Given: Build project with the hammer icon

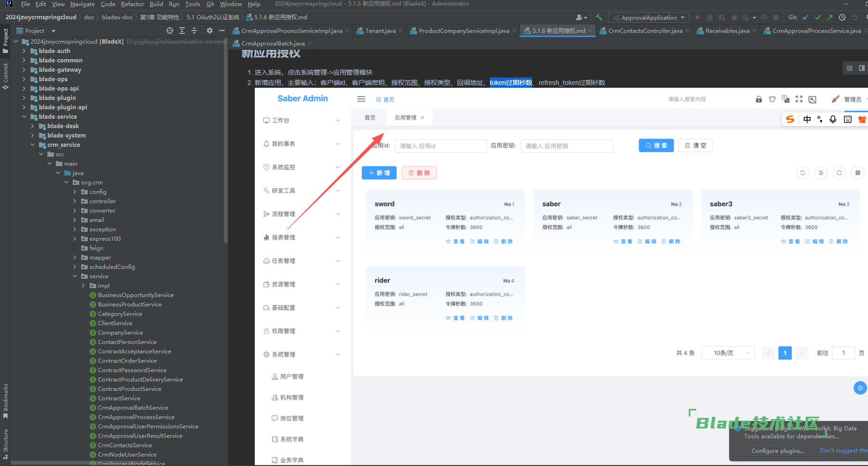Looking at the screenshot, I should (x=599, y=17).
